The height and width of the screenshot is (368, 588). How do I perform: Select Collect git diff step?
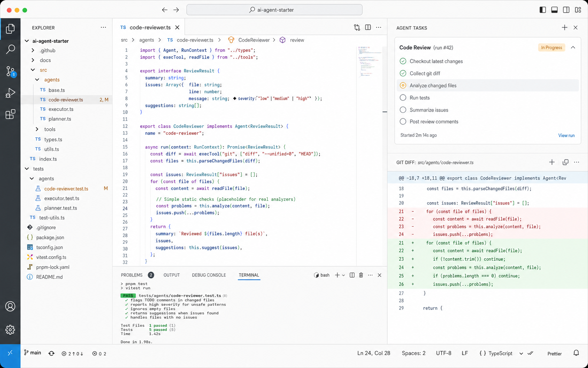pos(488,73)
